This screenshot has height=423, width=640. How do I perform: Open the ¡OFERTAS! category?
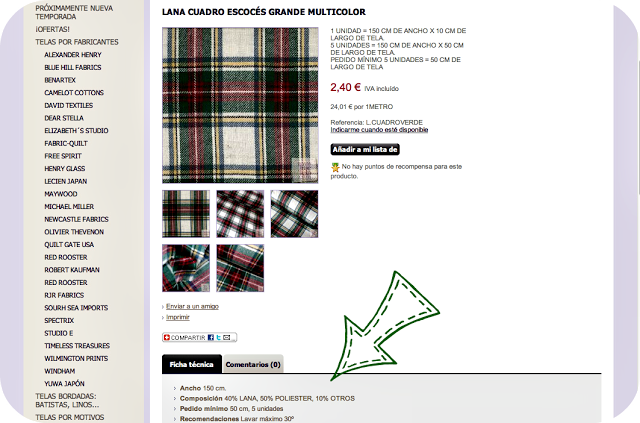pos(52,29)
